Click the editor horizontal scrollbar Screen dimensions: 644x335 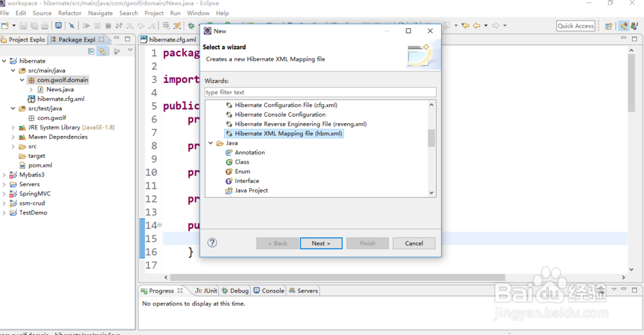337,278
